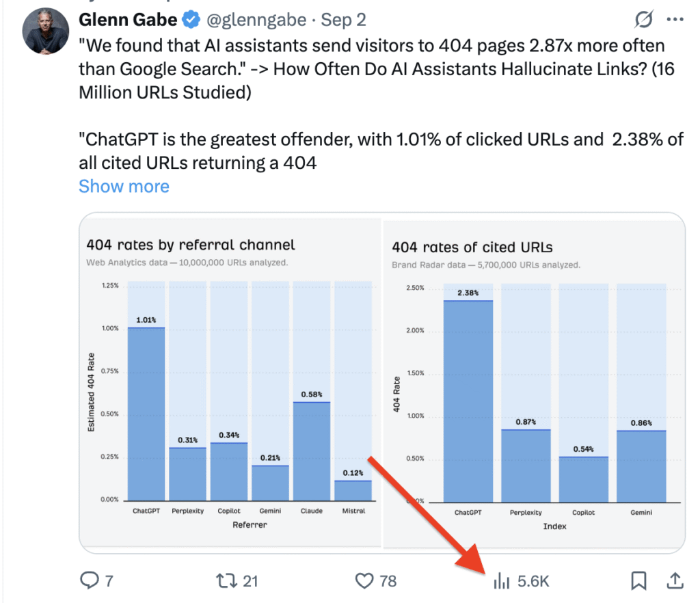Screen dimensions: 700x603
Task: Open the tweet via Sep 2 timestamp
Action: pyautogui.click(x=343, y=20)
